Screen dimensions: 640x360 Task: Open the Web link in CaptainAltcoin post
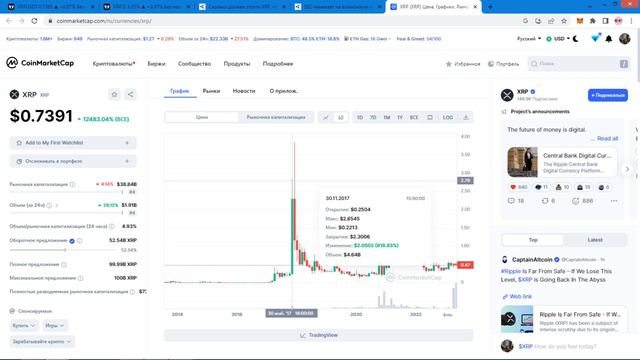pos(517,296)
